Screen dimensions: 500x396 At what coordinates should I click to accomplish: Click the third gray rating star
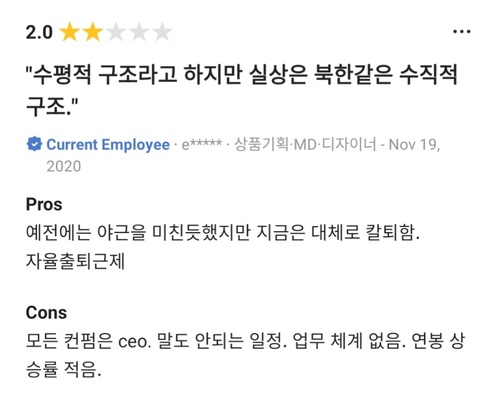[x=116, y=32]
